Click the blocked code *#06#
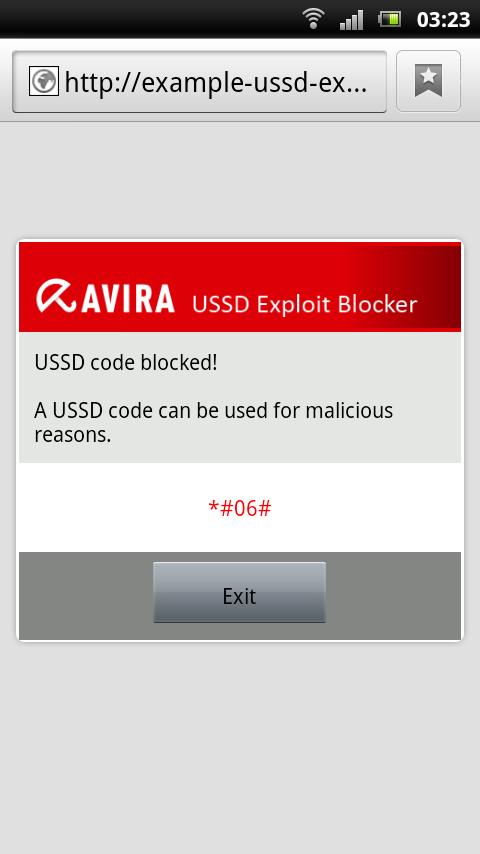 click(x=240, y=508)
